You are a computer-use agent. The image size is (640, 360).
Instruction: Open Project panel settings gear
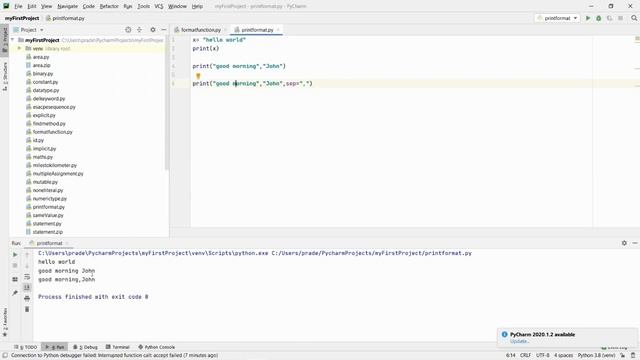click(153, 30)
